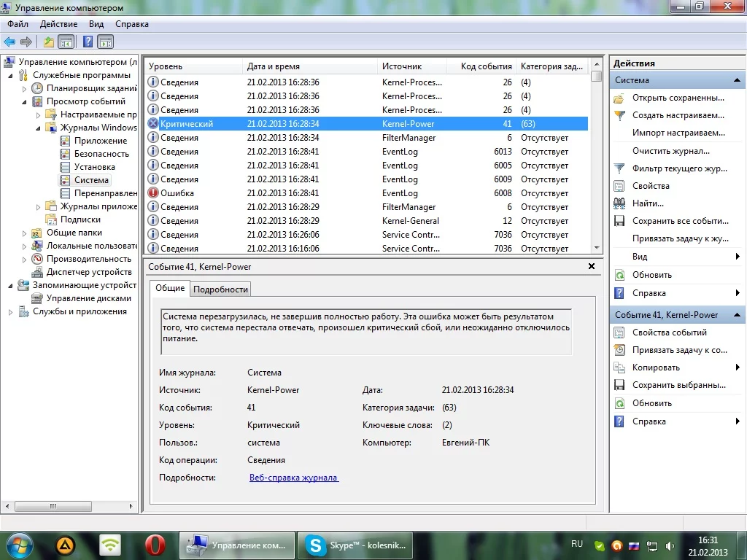Select Управление дисками in tree
Viewport: 747px width, 560px height.
(x=88, y=298)
